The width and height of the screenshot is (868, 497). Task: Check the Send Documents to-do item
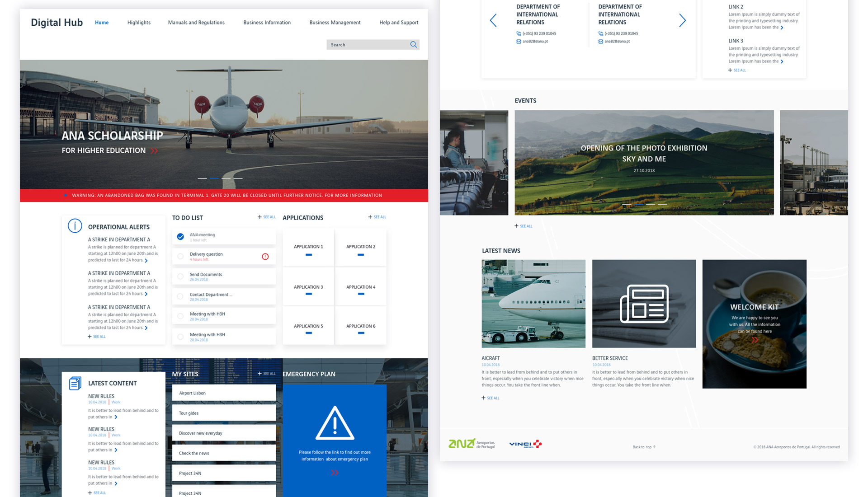[180, 277]
